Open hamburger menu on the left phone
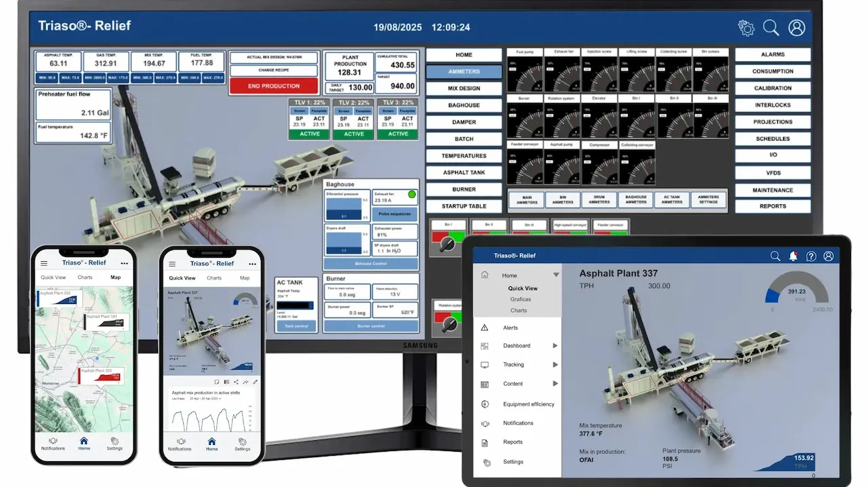This screenshot has width=868, height=487. [44, 263]
